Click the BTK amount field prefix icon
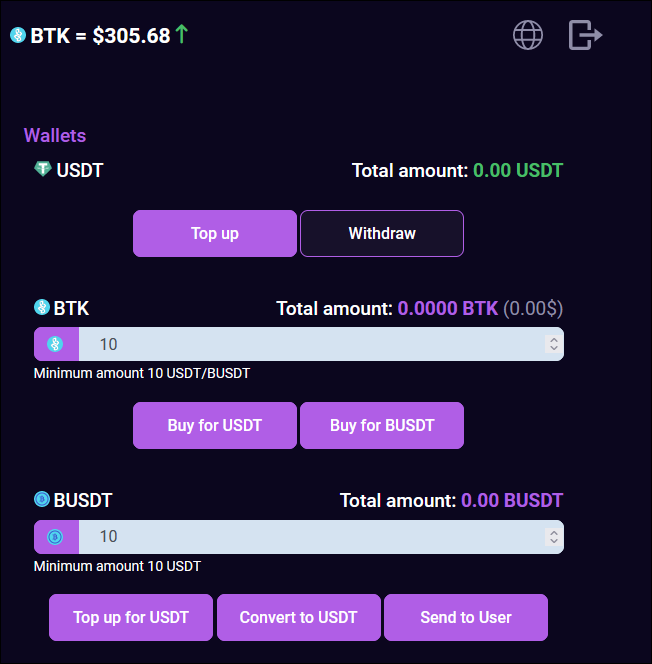Screen dimensions: 652x664 pyautogui.click(x=56, y=344)
